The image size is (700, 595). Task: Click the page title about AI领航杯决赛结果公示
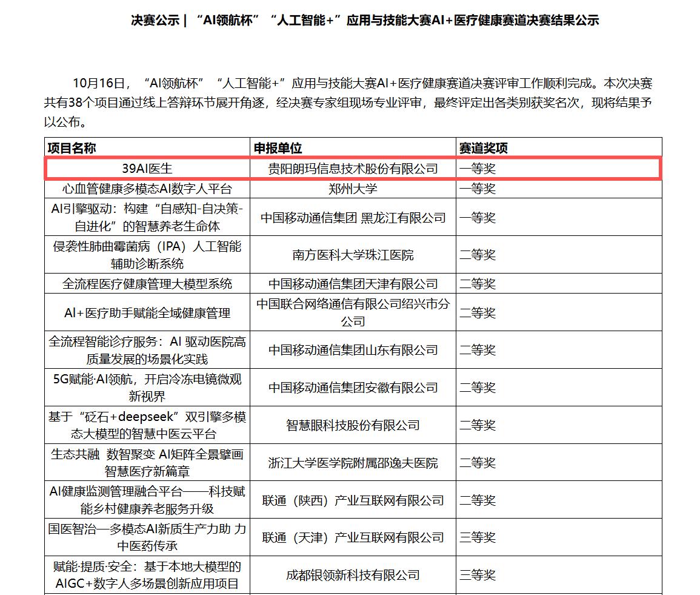tap(365, 20)
